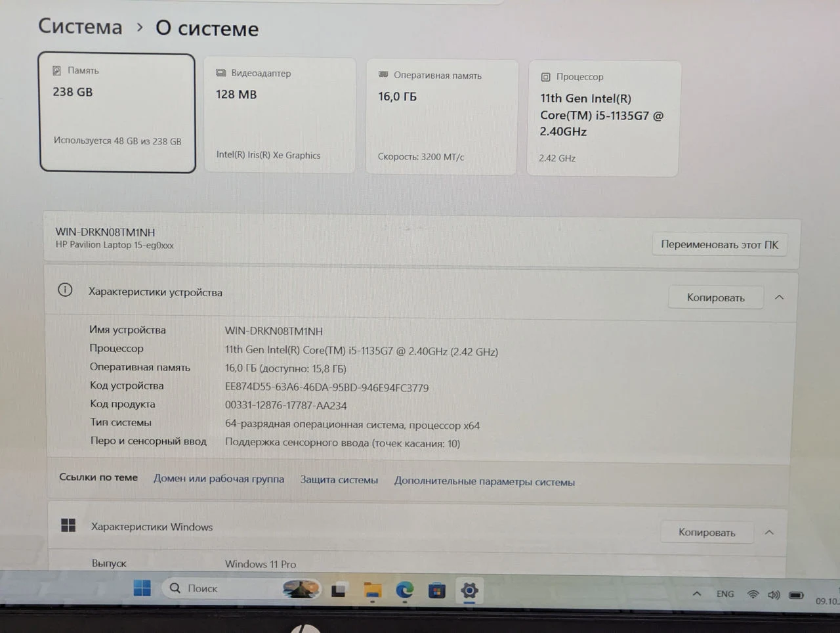Launch File Explorer from taskbar
The width and height of the screenshot is (840, 633).
[x=372, y=590]
